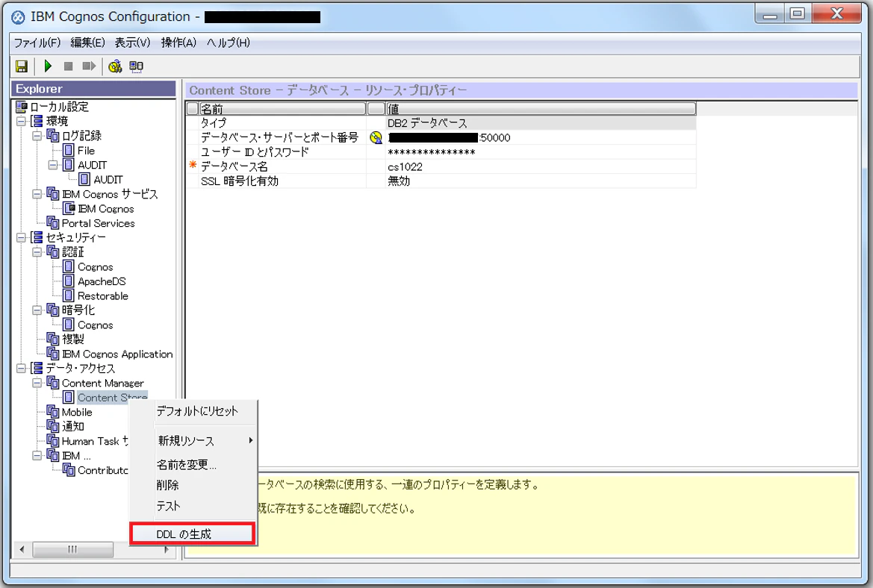The width and height of the screenshot is (873, 588).
Task: Click the Explorer horizontal scrollbar thumb
Action: [x=73, y=550]
